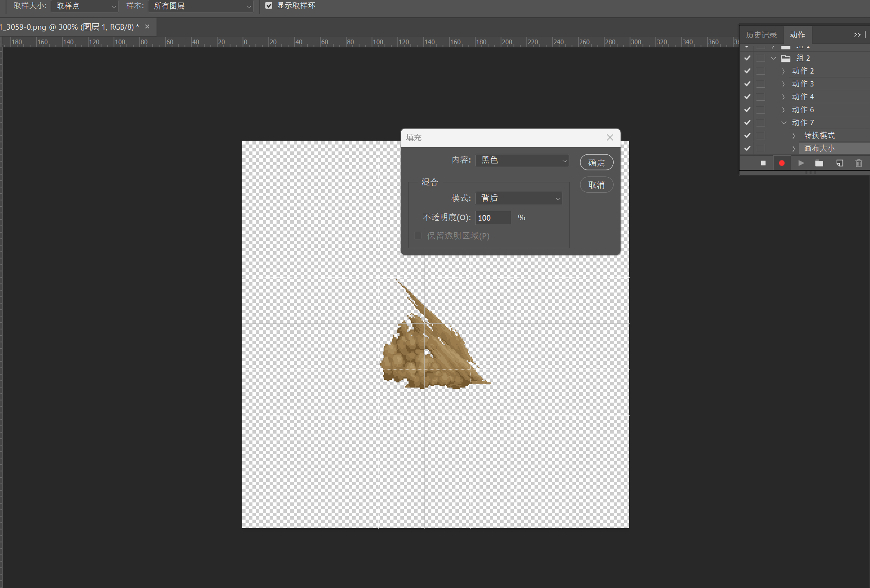
Task: Toggle checkmark for 动作 3
Action: point(747,84)
